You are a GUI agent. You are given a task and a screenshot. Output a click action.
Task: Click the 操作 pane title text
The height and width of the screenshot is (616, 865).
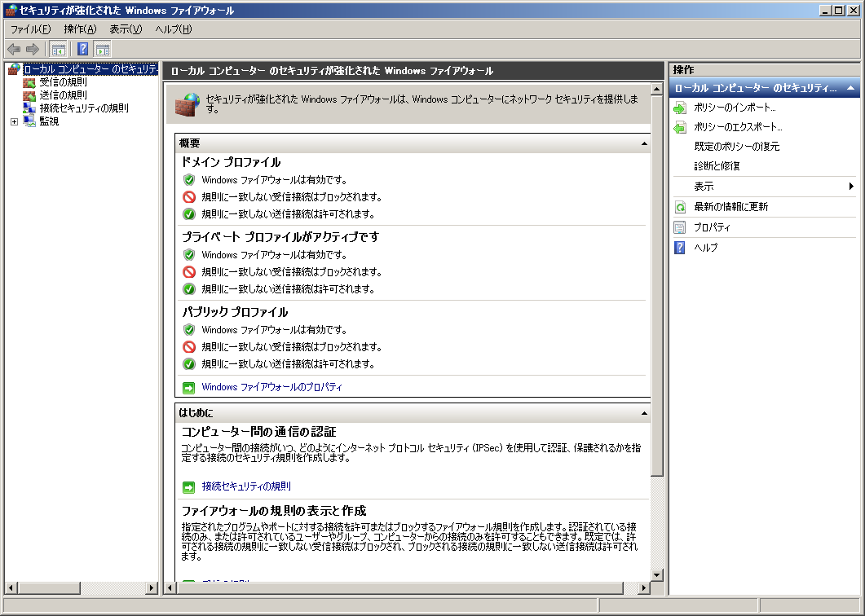683,70
